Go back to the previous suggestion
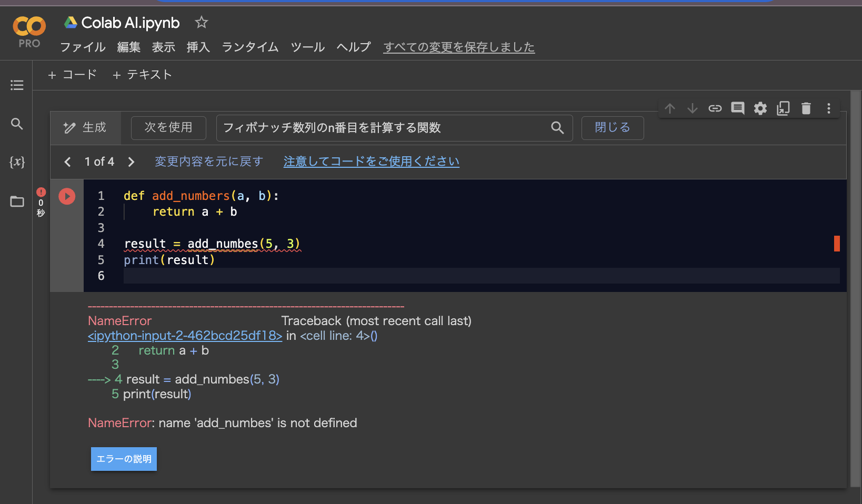The height and width of the screenshot is (504, 862). tap(67, 162)
